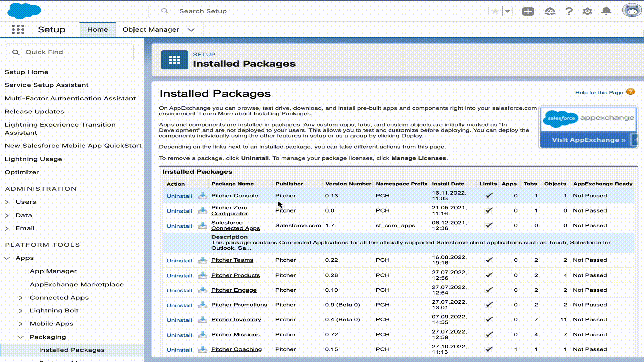Click download icon next to Pitcher Console

(x=202, y=196)
